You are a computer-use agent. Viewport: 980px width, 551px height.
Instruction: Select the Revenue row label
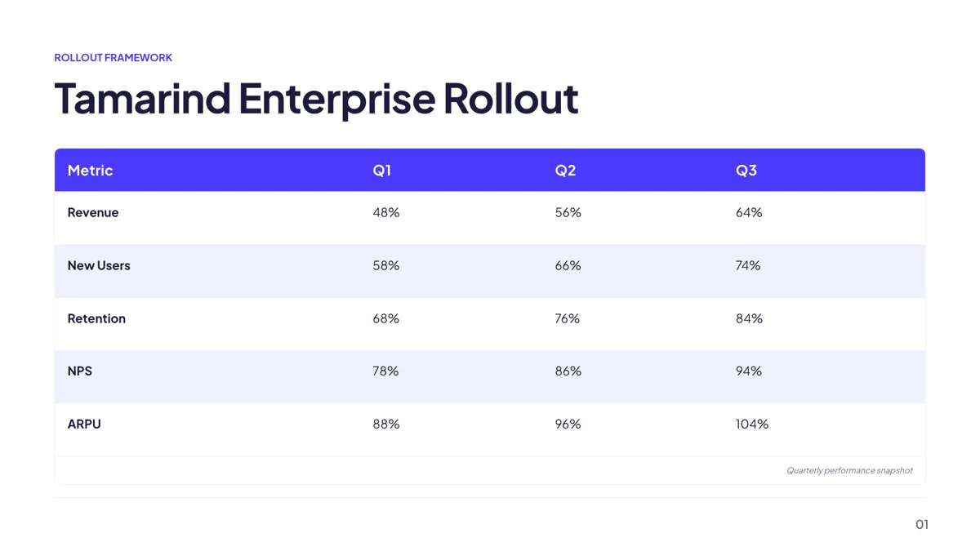pos(93,212)
